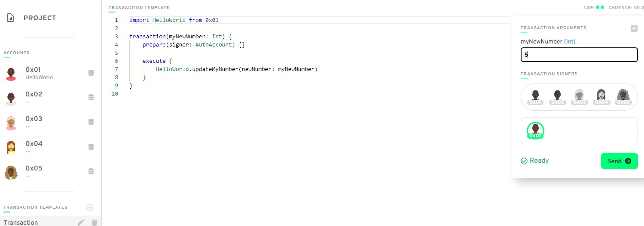The height and width of the screenshot is (226, 644).
Task: Click the prepare(signer: AuthAccount) code line
Action: (194, 45)
